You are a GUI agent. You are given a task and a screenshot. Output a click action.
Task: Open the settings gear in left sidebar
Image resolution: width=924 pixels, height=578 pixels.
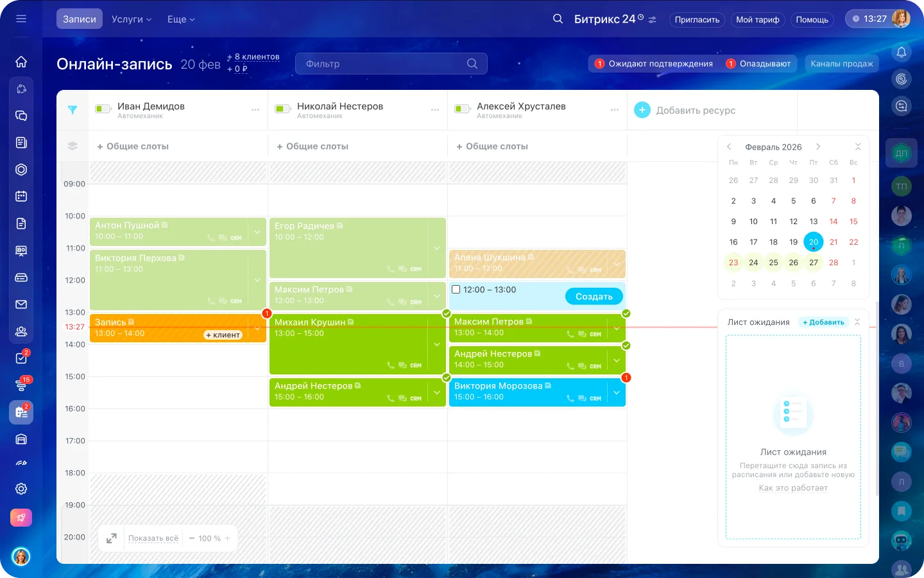[21, 489]
